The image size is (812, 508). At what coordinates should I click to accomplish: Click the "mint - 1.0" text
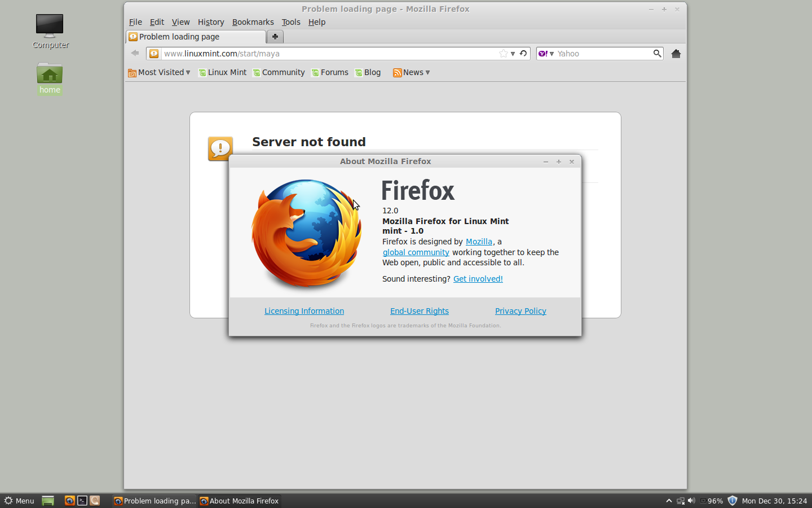[x=403, y=231]
